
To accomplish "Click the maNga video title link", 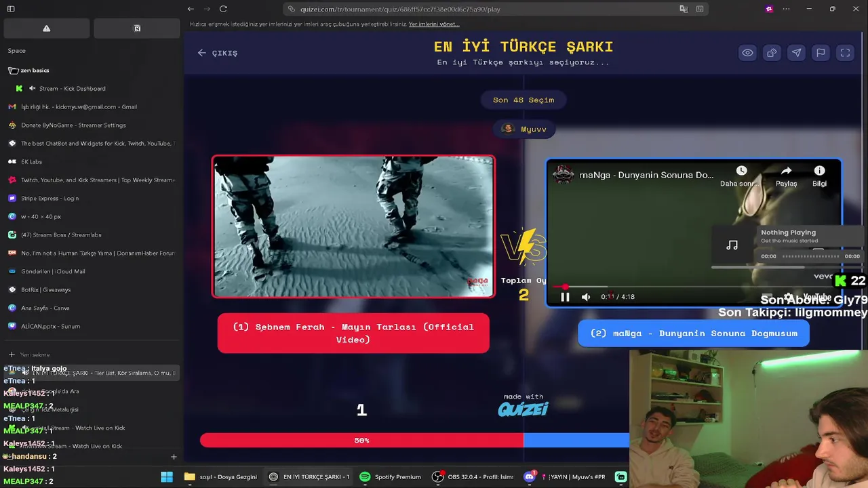I will point(646,175).
